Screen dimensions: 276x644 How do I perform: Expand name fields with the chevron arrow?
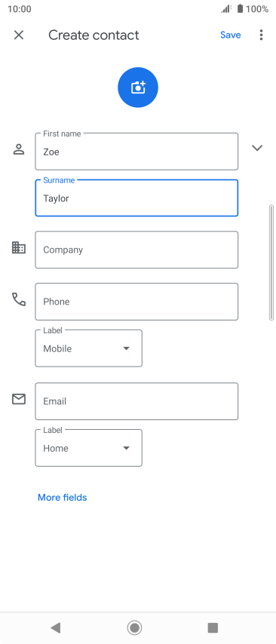pyautogui.click(x=257, y=148)
